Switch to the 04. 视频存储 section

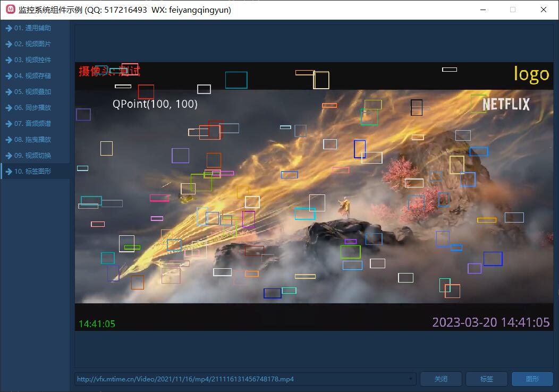coord(32,76)
